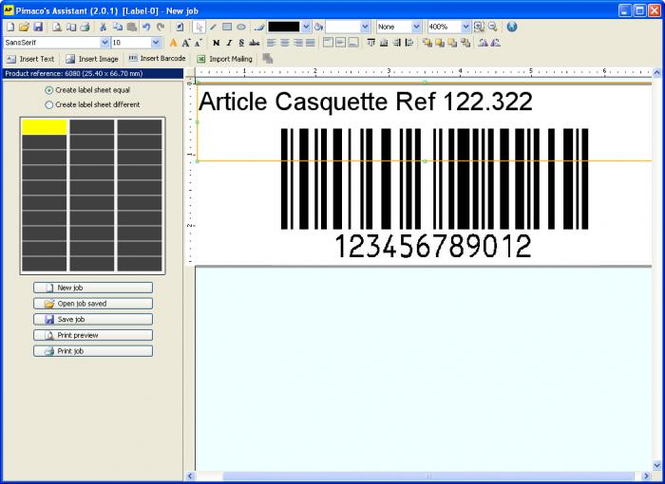
Task: Select the arrow pointer tool
Action: [199, 27]
